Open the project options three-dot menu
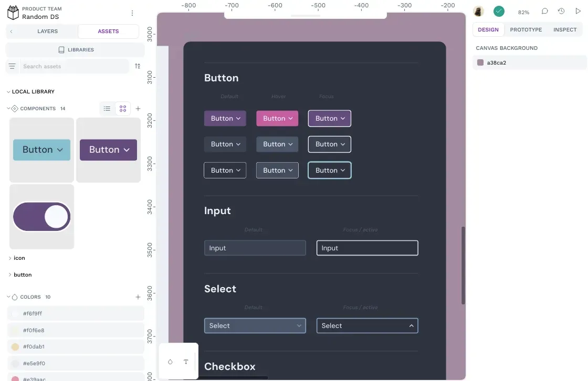The height and width of the screenshot is (381, 588). click(x=132, y=13)
